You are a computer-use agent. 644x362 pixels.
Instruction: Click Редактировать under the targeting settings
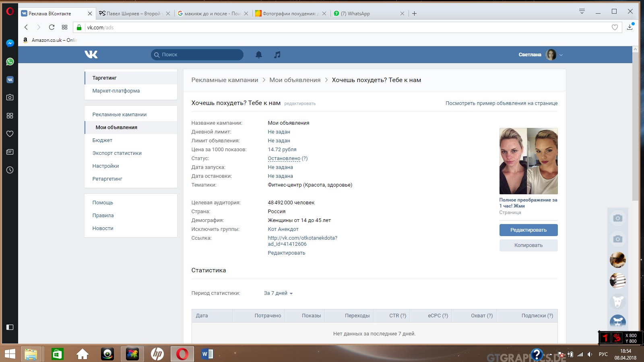click(x=287, y=253)
